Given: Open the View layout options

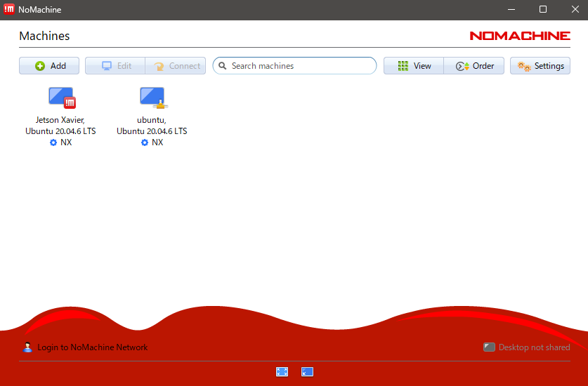Looking at the screenshot, I should pos(414,66).
